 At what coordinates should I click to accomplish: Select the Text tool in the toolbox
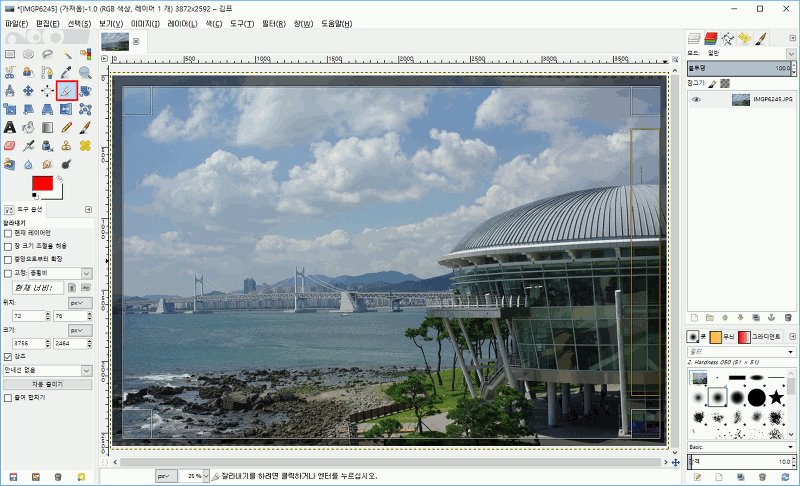pos(9,127)
